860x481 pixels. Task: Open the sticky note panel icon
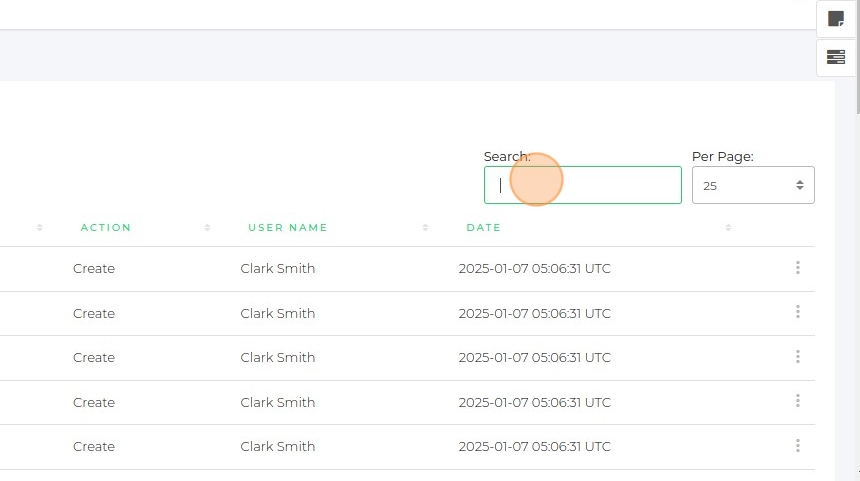pyautogui.click(x=836, y=19)
